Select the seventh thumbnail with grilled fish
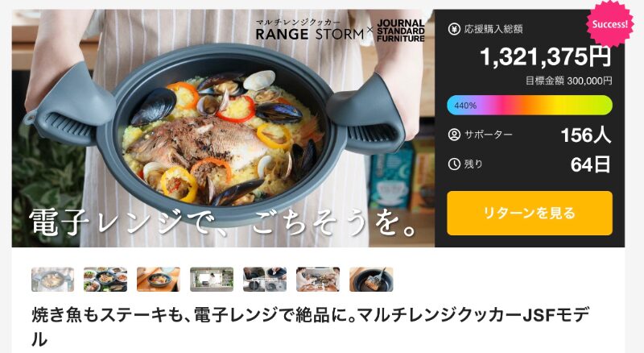This screenshot has width=644, height=353. coord(371,280)
